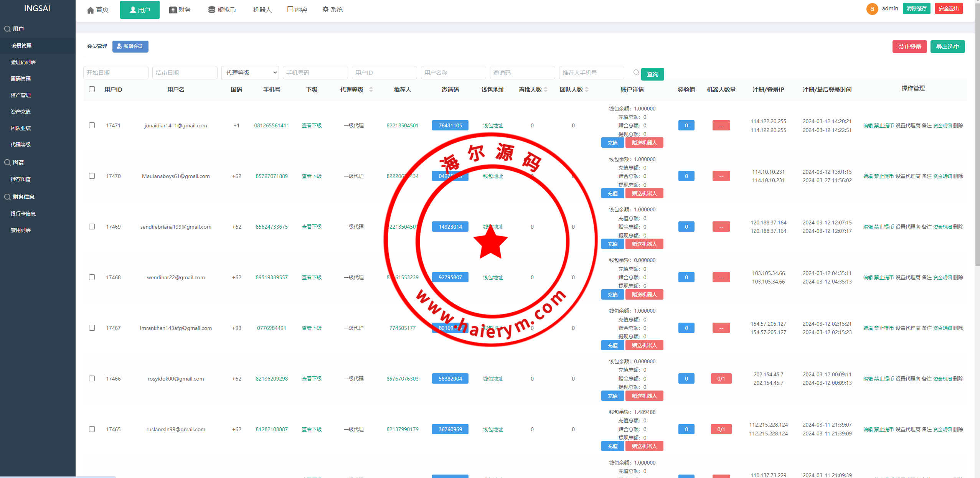
Task: Click the system (系统) gear icon
Action: [x=325, y=9]
